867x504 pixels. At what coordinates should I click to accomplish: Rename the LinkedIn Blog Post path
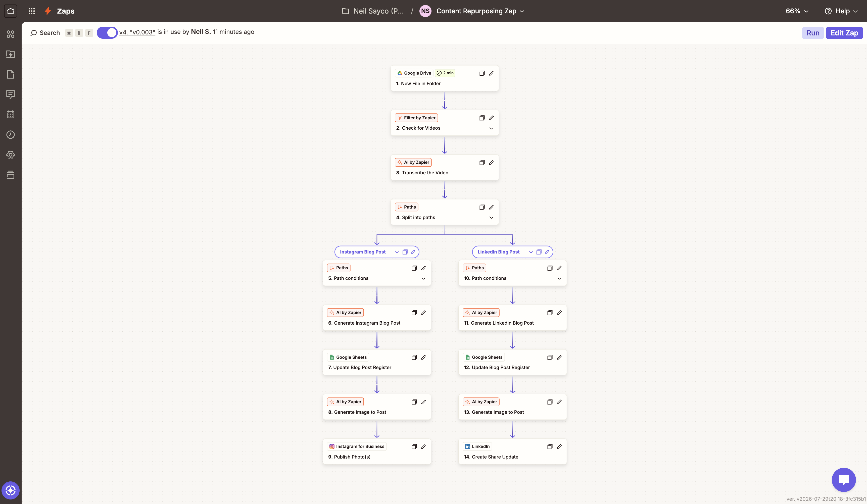(547, 252)
